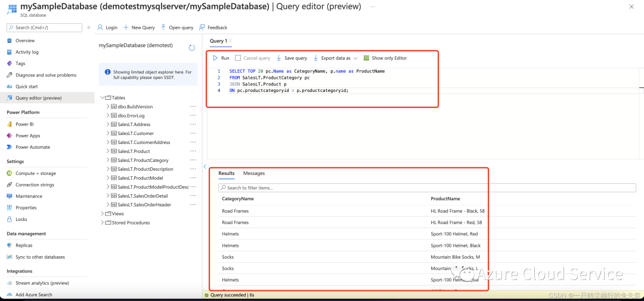Click the sidebar Search (Cmd+/) box
Screen dimensions: 644x301
coord(45,27)
